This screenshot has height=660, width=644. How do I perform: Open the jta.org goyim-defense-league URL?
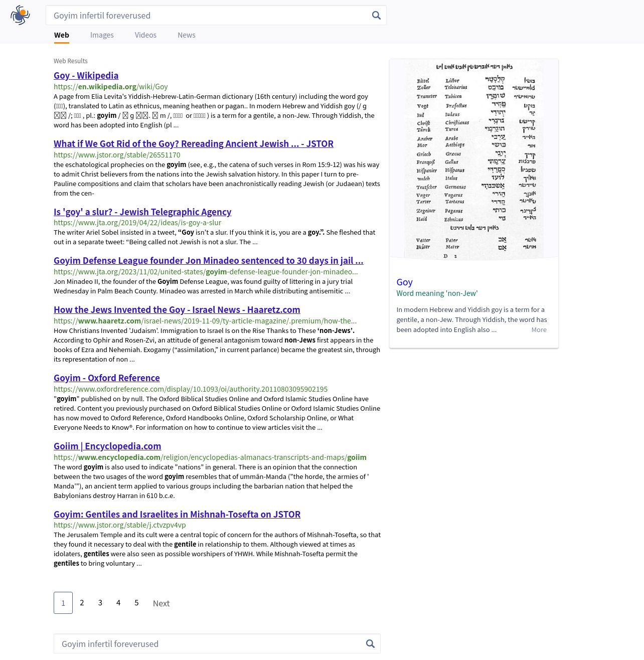(206, 272)
